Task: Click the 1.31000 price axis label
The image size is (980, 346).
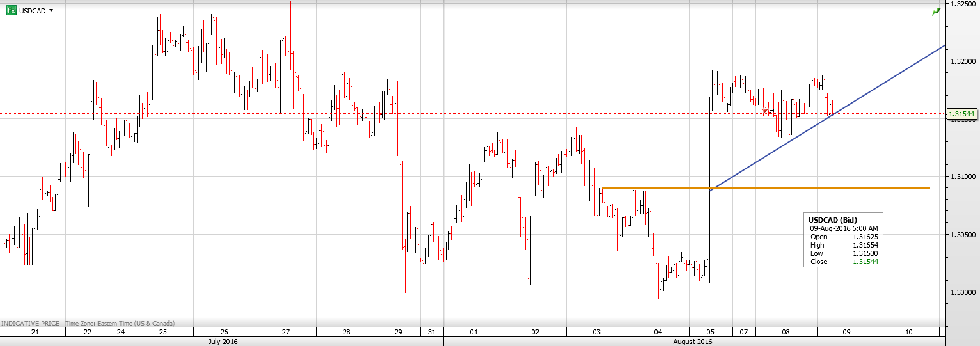Action: click(963, 177)
